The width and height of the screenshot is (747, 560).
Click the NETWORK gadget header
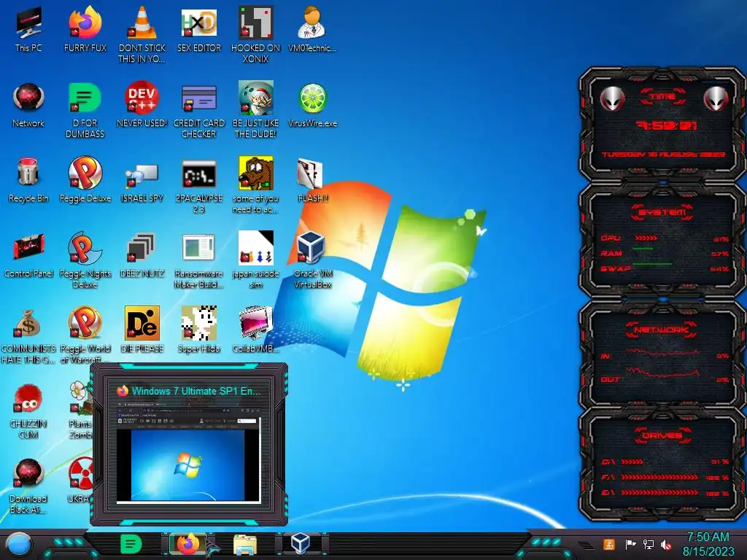point(661,330)
